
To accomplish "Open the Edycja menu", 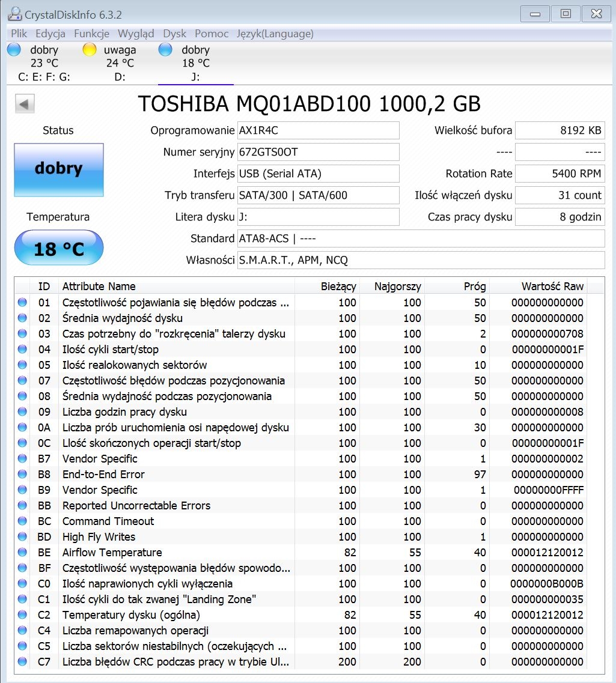I will pos(50,34).
